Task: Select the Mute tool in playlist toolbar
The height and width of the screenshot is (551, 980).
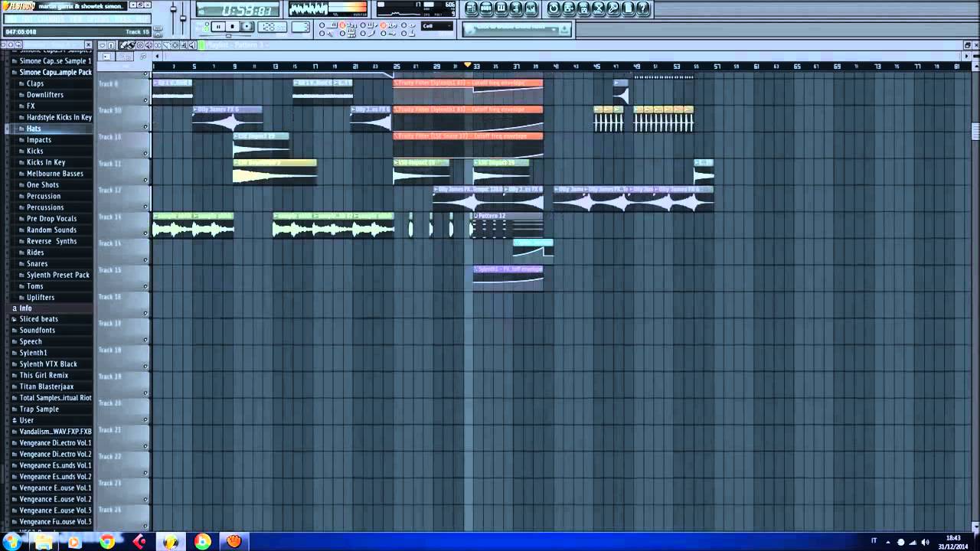Action: 149,45
